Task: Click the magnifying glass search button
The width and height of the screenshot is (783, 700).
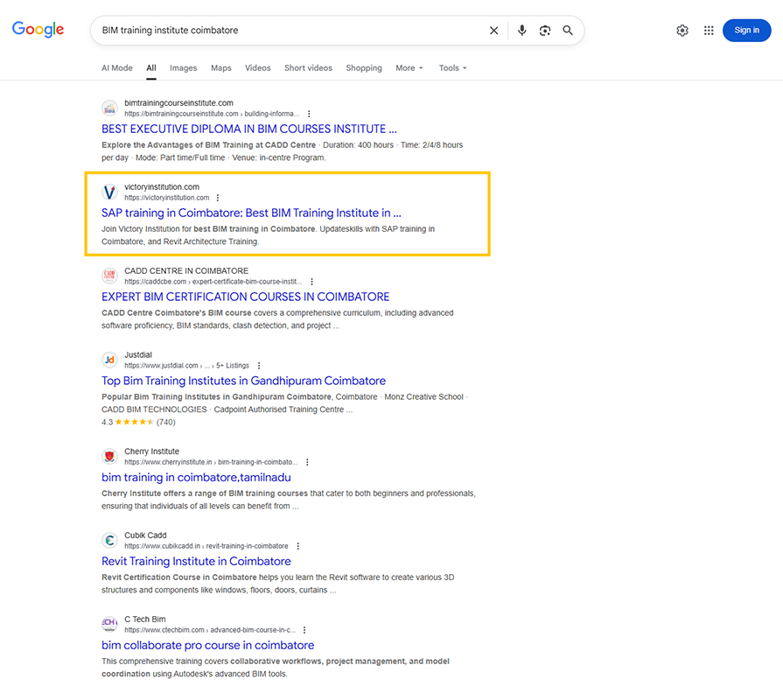Action: pos(568,31)
